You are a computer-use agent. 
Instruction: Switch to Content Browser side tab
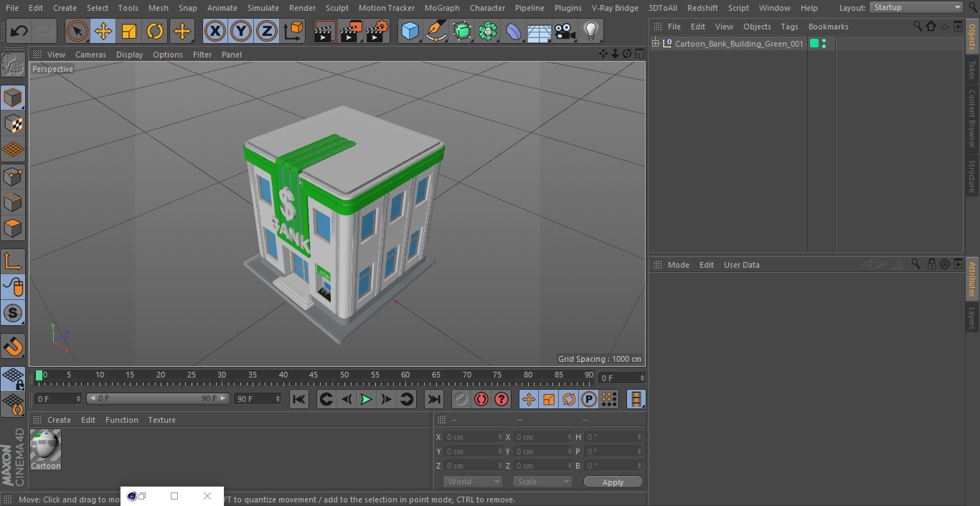point(972,118)
